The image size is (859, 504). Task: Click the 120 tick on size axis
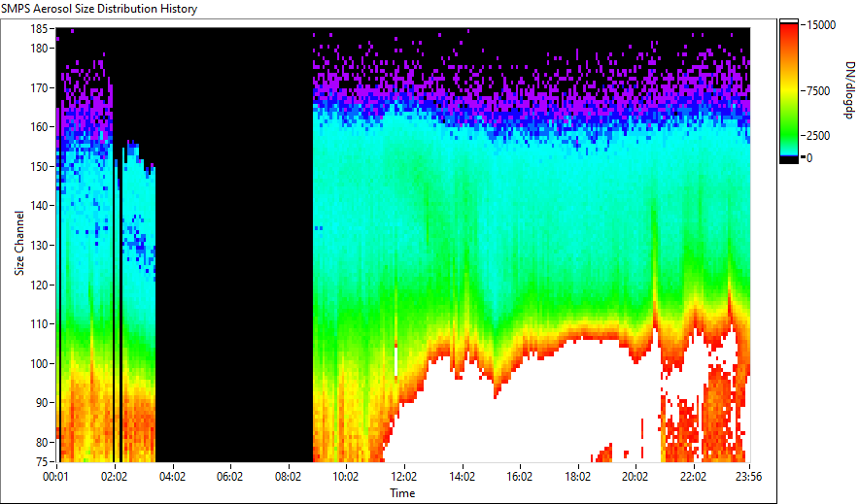(x=38, y=285)
